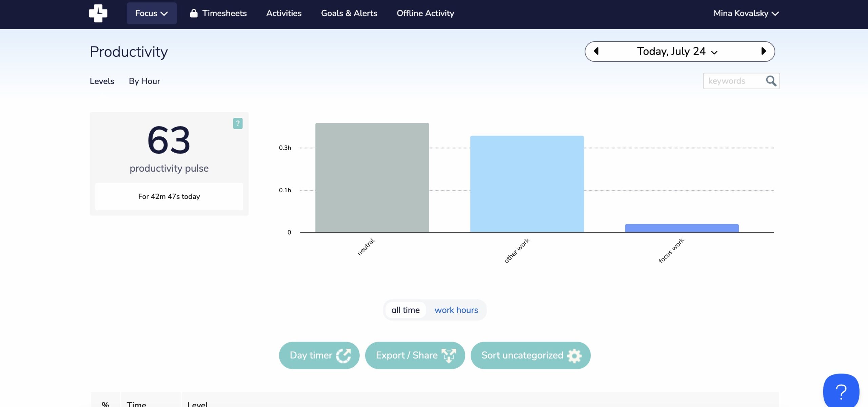Expand the Mina Kovalsky account menu

(x=746, y=13)
